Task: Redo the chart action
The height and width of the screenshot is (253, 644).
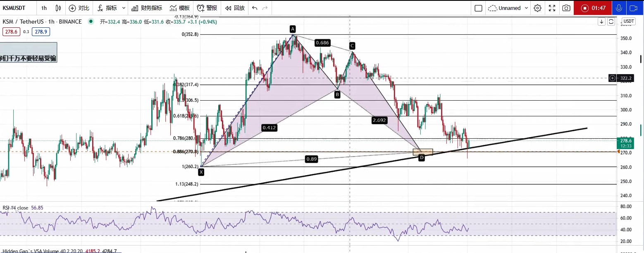Action: click(x=265, y=8)
